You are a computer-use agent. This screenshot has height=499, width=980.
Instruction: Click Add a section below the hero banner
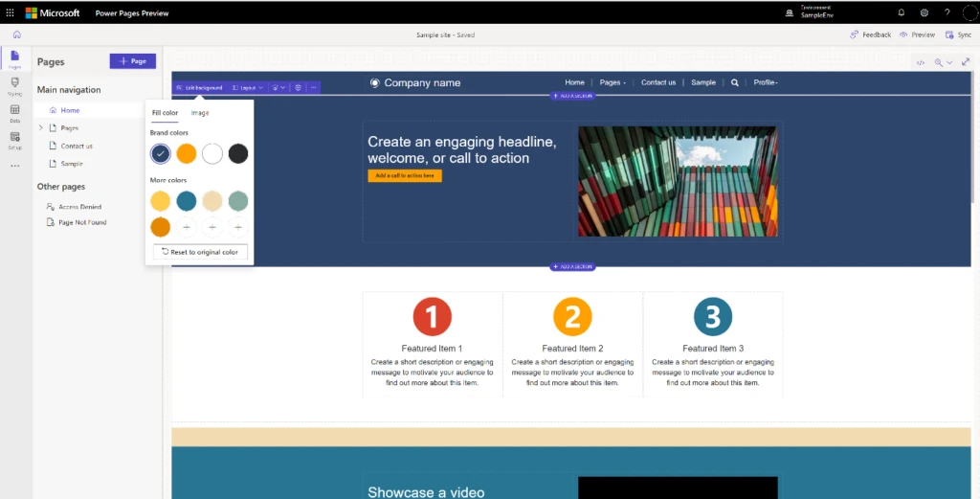pyautogui.click(x=572, y=267)
